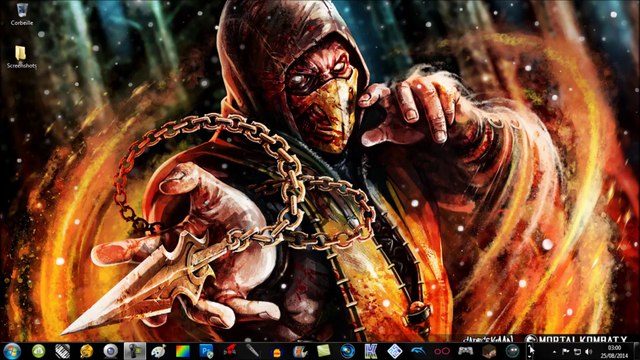Screen dimensions: 640x360
Task: Show previous row of taskbar icons
Action: click(530, 347)
